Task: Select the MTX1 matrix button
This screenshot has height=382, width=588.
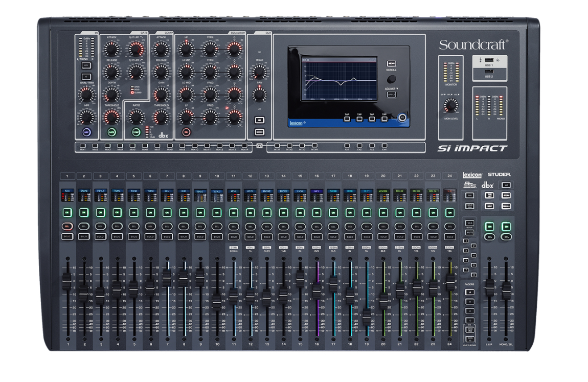Action: [x=277, y=145]
